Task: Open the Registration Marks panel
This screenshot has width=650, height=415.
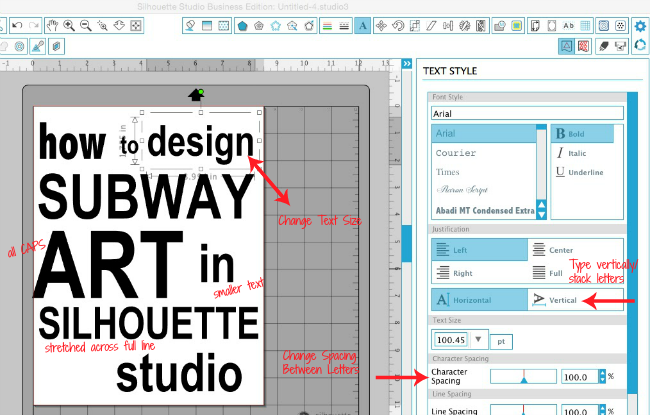Action: [552, 26]
